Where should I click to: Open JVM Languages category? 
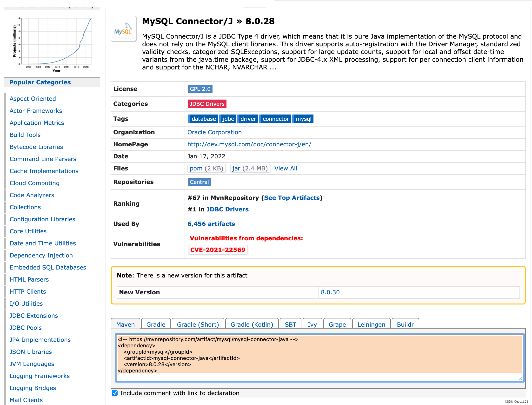(x=32, y=364)
